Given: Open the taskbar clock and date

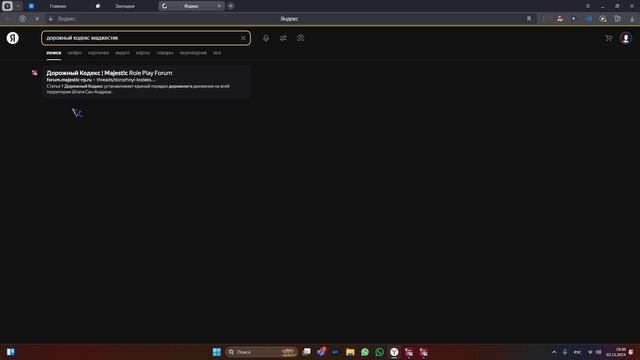Looking at the screenshot, I should pyautogui.click(x=617, y=352).
